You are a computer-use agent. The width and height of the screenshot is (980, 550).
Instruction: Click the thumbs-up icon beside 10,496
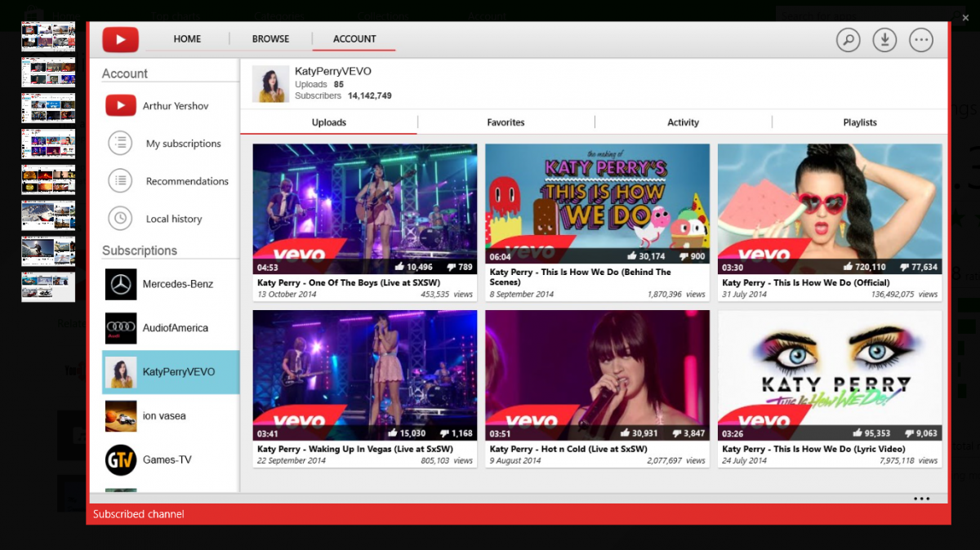coord(399,267)
